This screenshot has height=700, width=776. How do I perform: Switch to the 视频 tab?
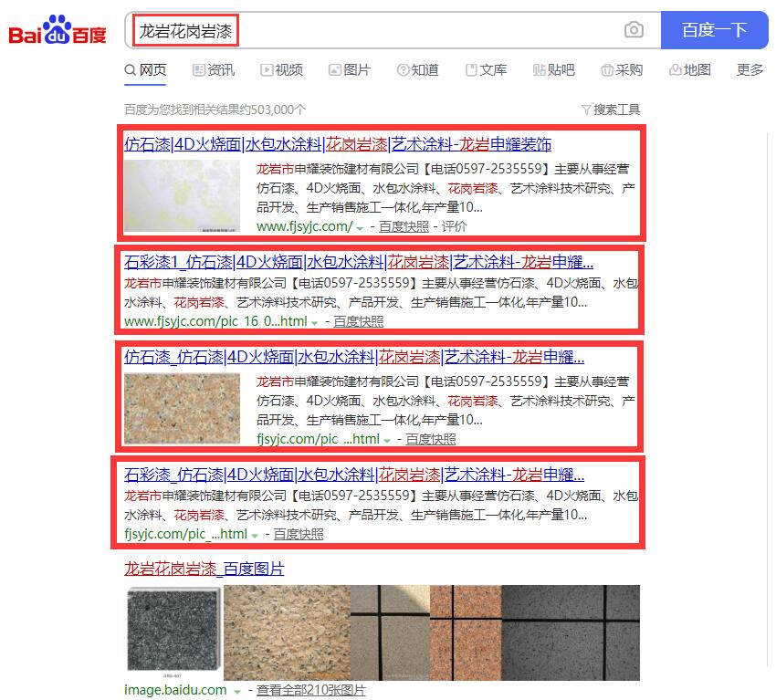point(281,69)
